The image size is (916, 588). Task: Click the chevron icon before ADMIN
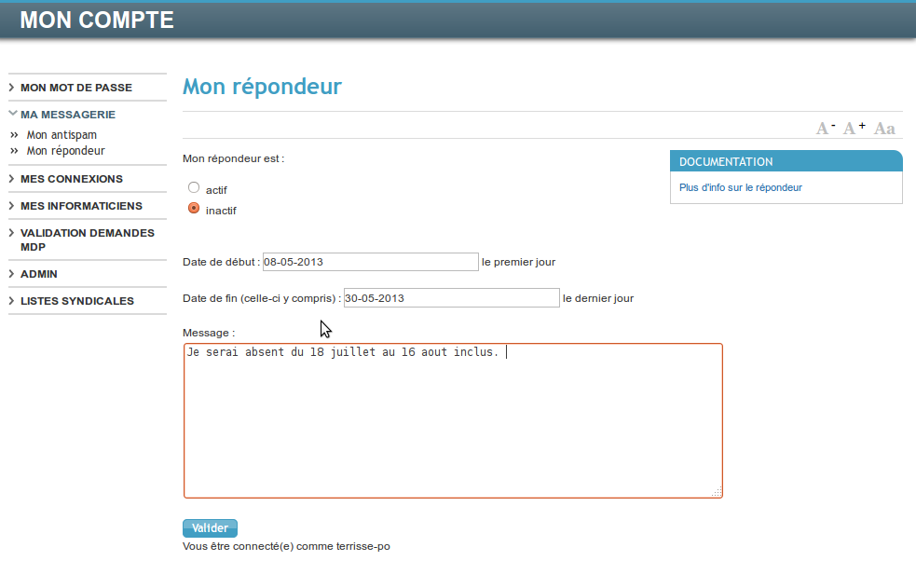tap(9, 274)
